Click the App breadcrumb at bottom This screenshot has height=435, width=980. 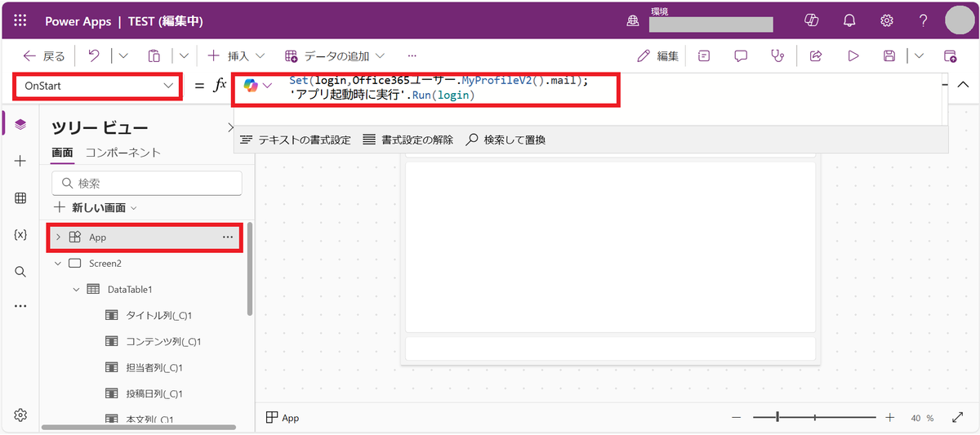[x=283, y=418]
